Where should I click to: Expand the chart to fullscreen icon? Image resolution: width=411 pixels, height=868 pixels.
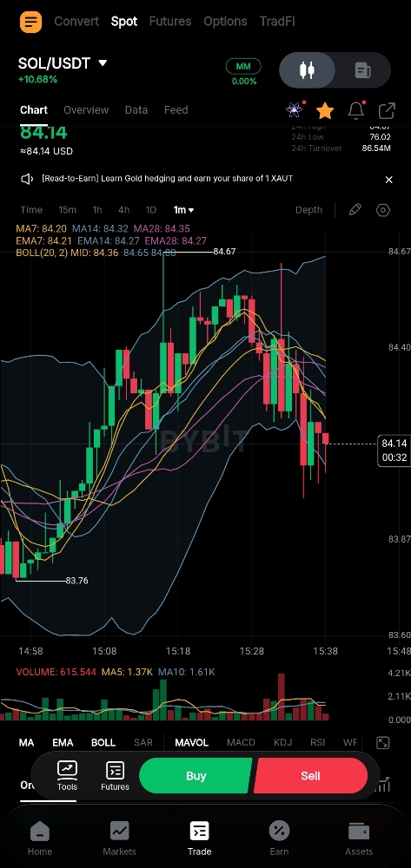coord(382,742)
